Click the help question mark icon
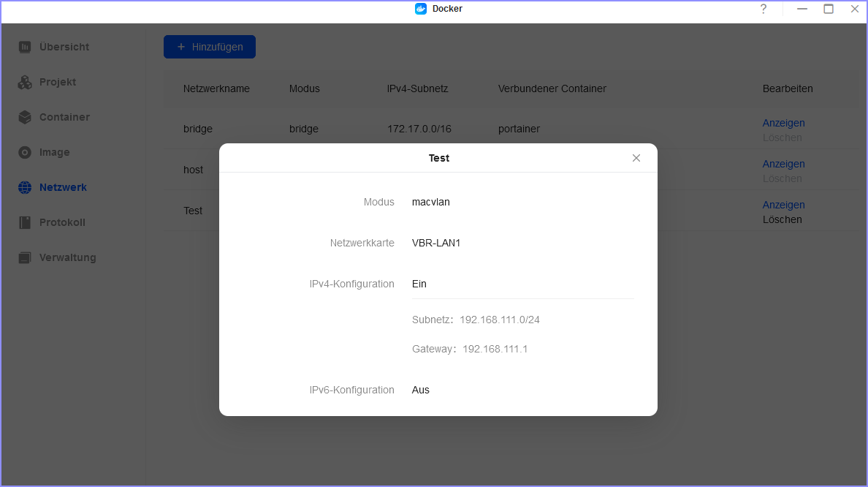 tap(764, 9)
